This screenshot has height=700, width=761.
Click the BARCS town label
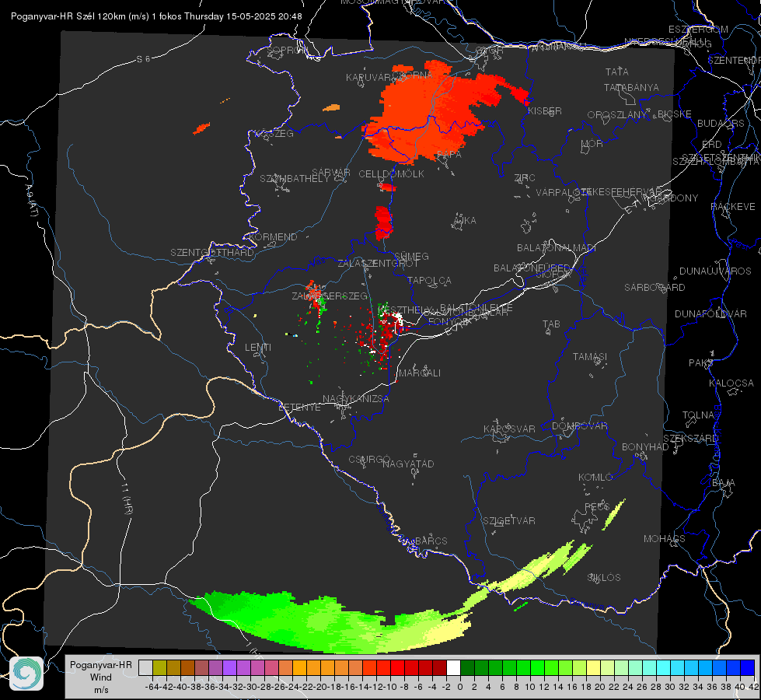431,541
